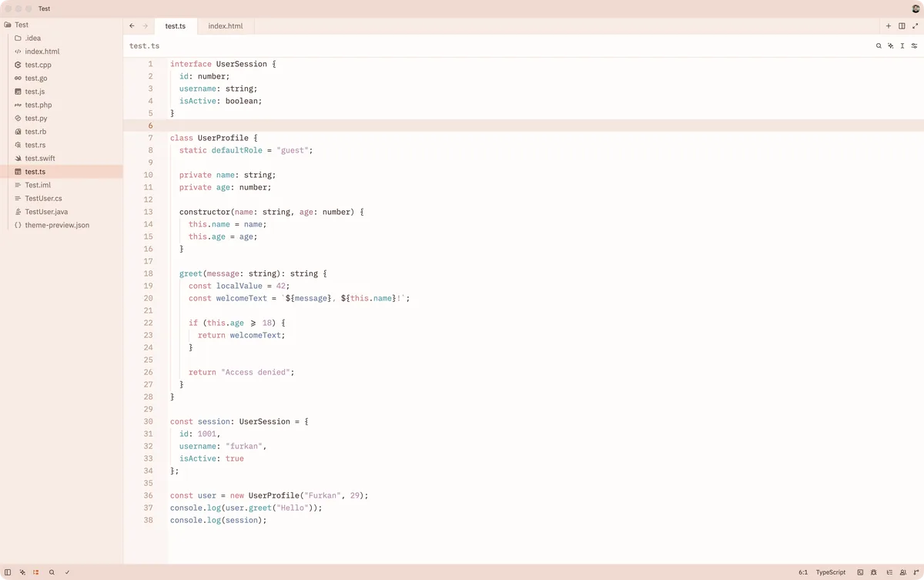Click the Java icon beside TestUser.java
This screenshot has width=924, height=580.
tap(18, 212)
